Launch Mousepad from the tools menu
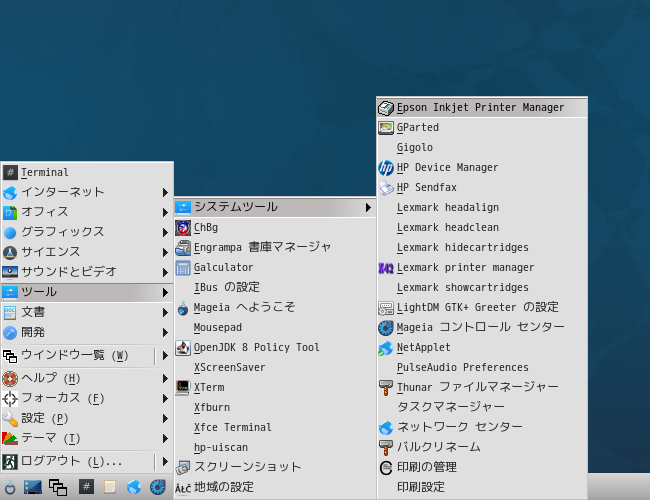This screenshot has height=500, width=650. [x=275, y=328]
